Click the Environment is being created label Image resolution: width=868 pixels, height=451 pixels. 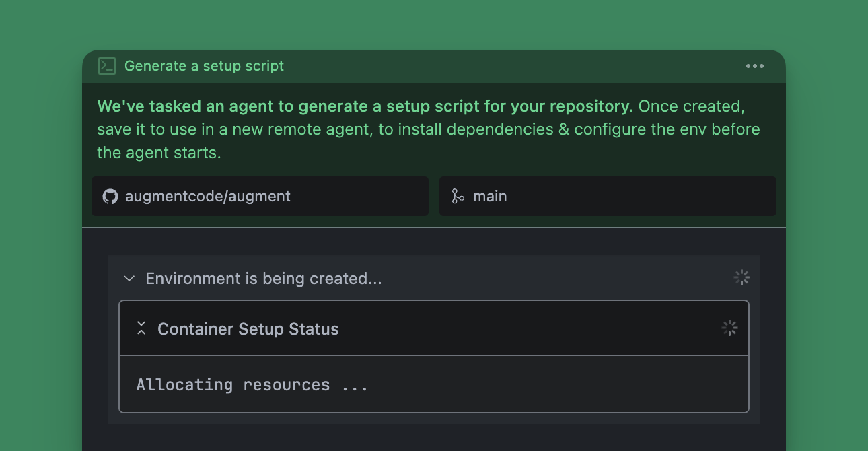263,278
